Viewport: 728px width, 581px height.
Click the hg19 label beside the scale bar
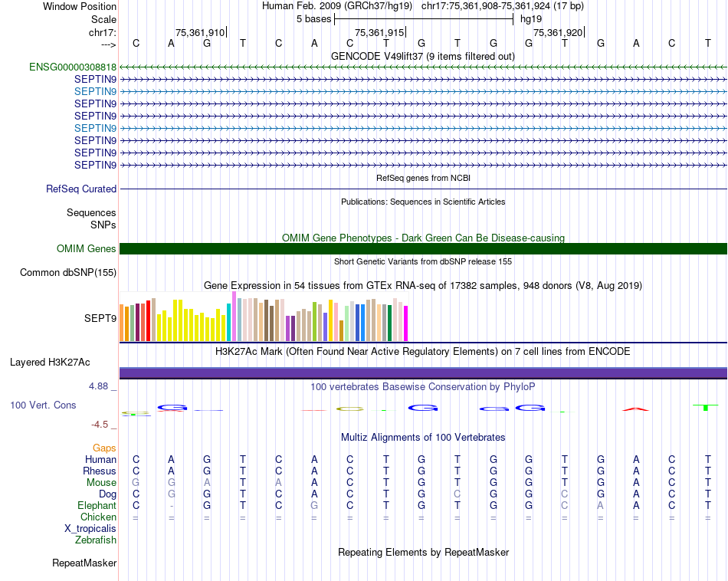point(531,19)
